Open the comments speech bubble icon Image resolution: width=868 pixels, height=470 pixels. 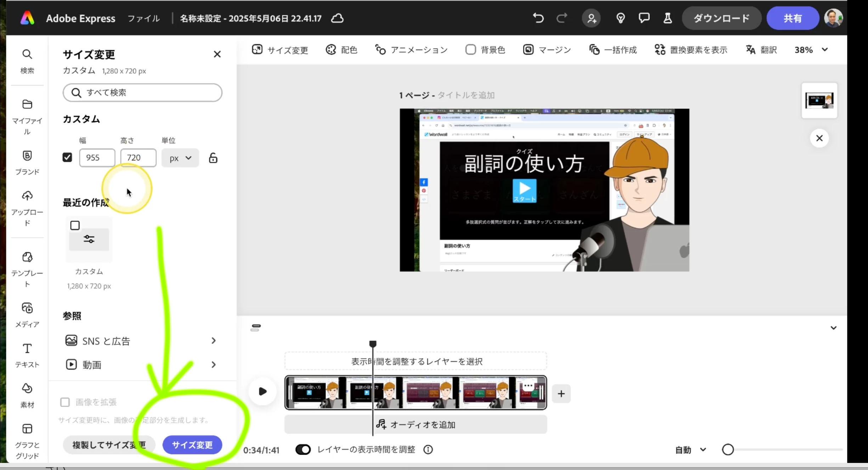[x=644, y=18]
